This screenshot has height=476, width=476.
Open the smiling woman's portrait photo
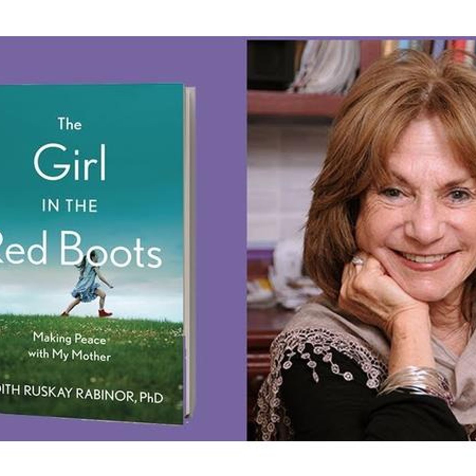tap(361, 240)
